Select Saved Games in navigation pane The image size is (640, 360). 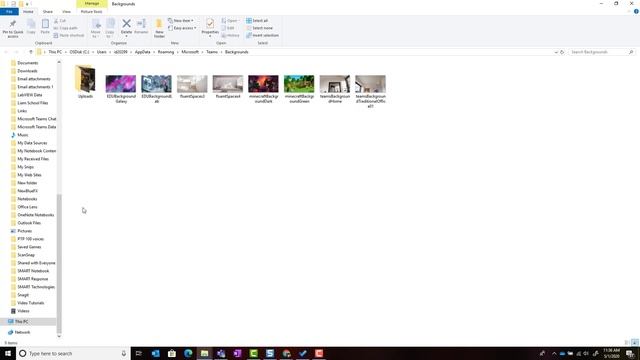(x=29, y=247)
